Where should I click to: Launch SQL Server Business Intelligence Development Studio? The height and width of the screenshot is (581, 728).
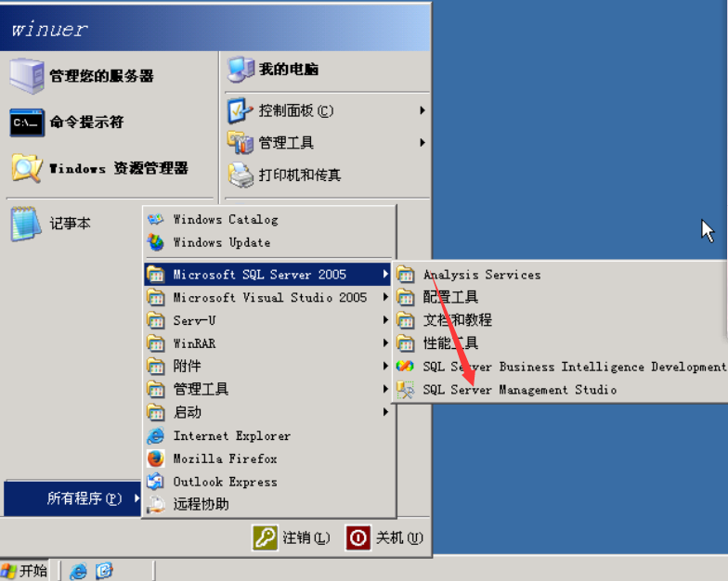pyautogui.click(x=559, y=367)
